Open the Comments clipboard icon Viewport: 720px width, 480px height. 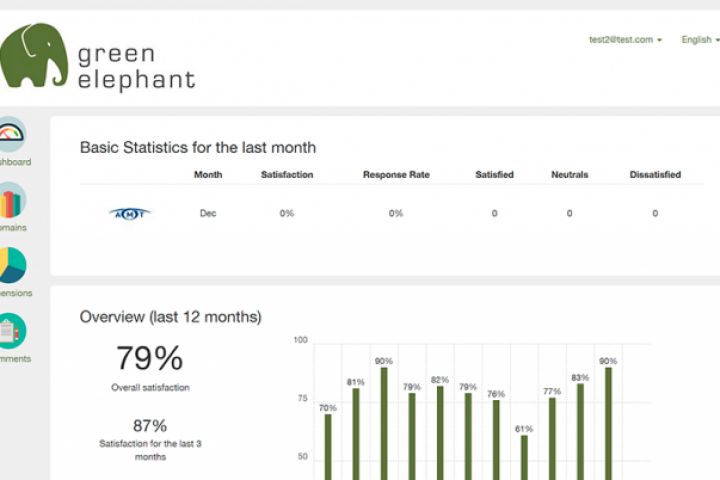[11, 332]
